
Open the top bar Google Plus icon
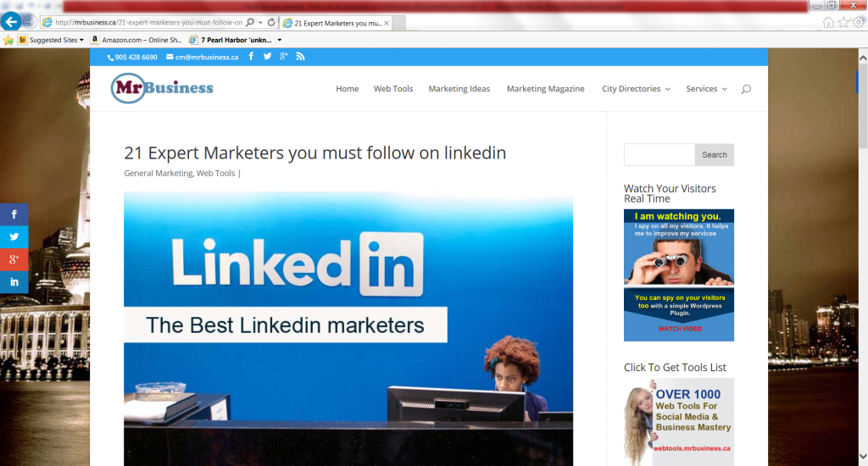click(284, 57)
